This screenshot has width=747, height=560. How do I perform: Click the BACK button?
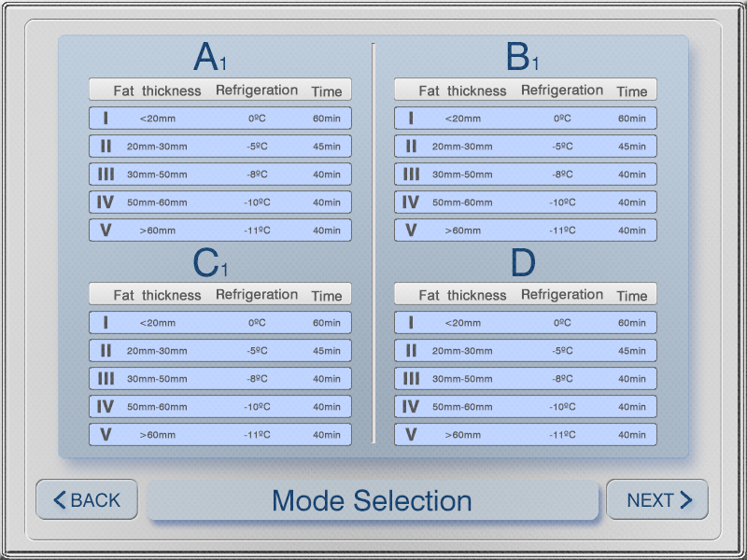click(87, 500)
